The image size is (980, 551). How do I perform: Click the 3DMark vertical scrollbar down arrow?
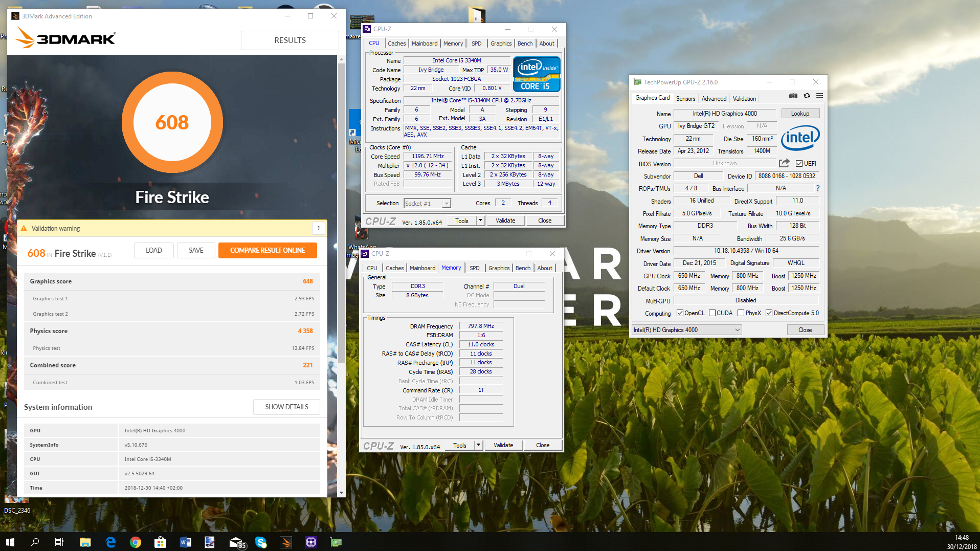pyautogui.click(x=341, y=493)
